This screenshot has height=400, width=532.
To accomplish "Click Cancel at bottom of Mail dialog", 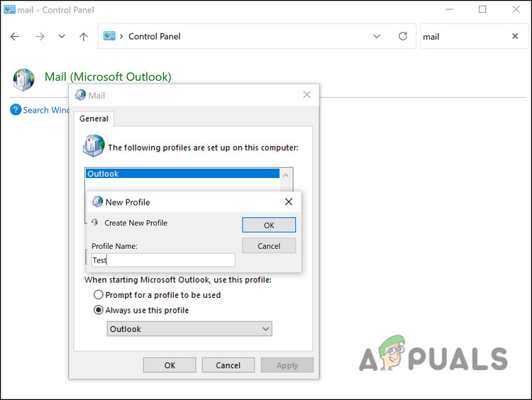I will coord(228,365).
